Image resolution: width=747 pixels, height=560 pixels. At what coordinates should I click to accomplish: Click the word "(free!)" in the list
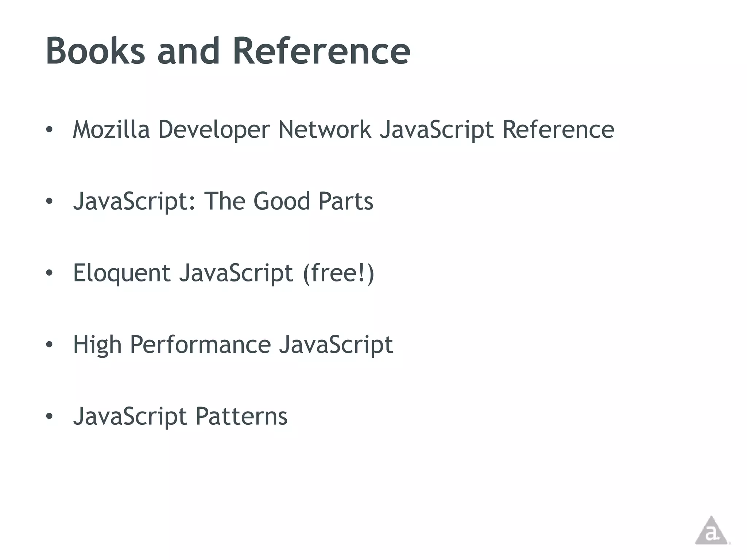click(x=338, y=273)
